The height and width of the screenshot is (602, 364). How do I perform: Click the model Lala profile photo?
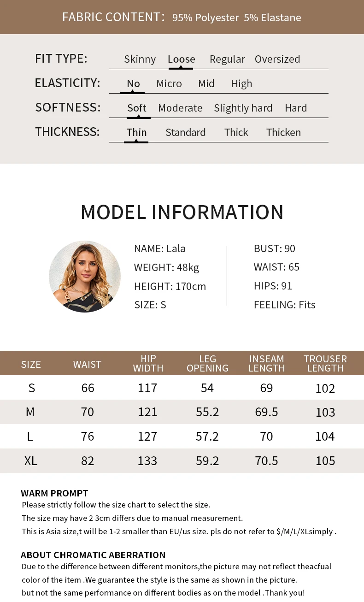pyautogui.click(x=85, y=277)
